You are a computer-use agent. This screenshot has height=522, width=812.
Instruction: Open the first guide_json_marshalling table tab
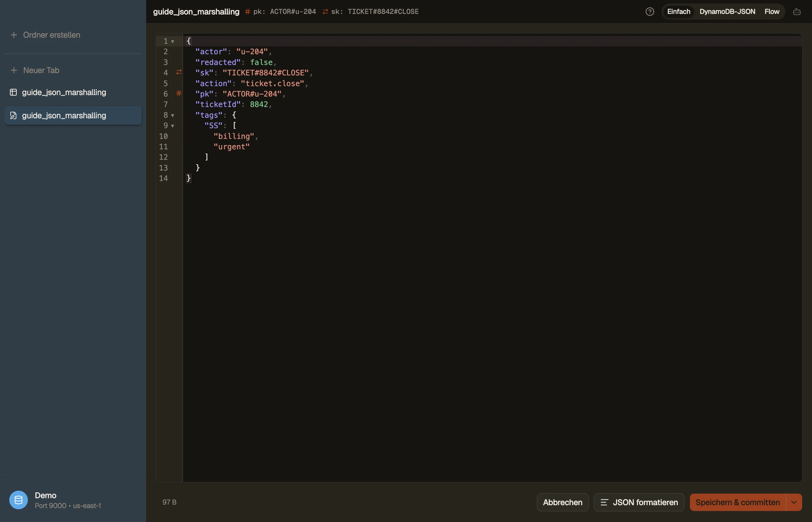(x=73, y=92)
